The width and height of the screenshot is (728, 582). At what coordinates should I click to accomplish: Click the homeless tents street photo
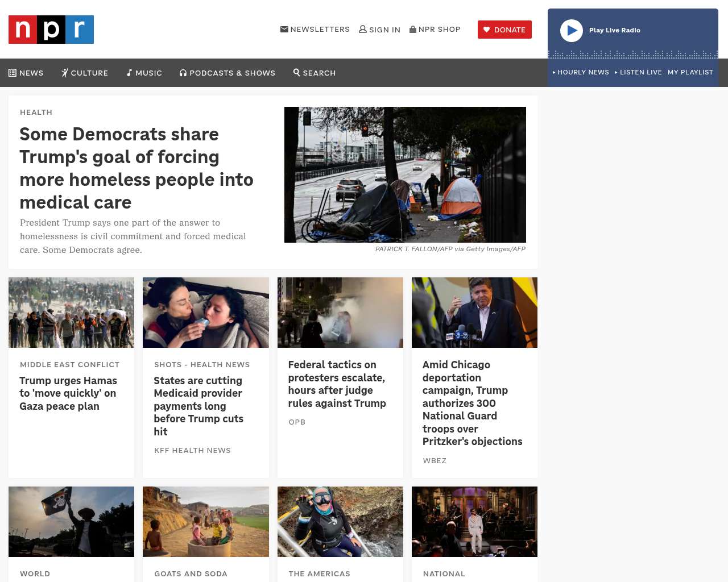(405, 174)
